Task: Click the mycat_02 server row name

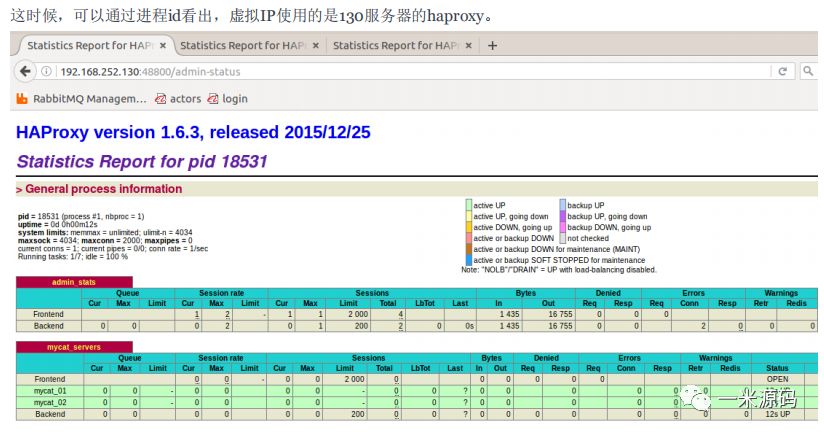Action: (50, 402)
